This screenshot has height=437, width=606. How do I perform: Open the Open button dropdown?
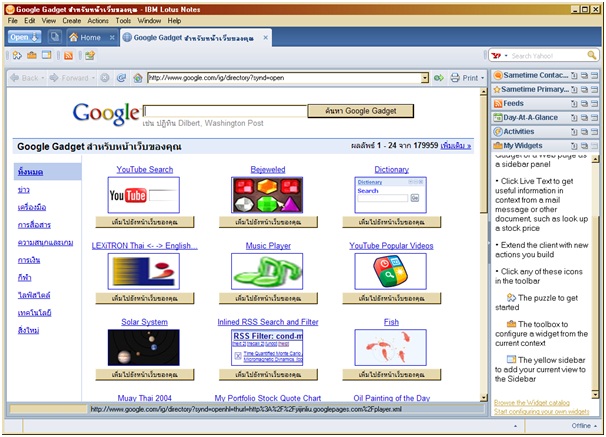click(x=35, y=37)
